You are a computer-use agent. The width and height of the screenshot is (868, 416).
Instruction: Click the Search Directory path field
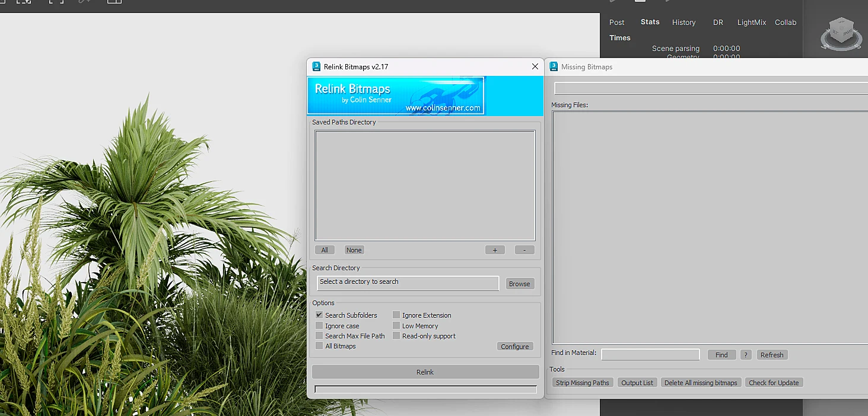point(408,283)
